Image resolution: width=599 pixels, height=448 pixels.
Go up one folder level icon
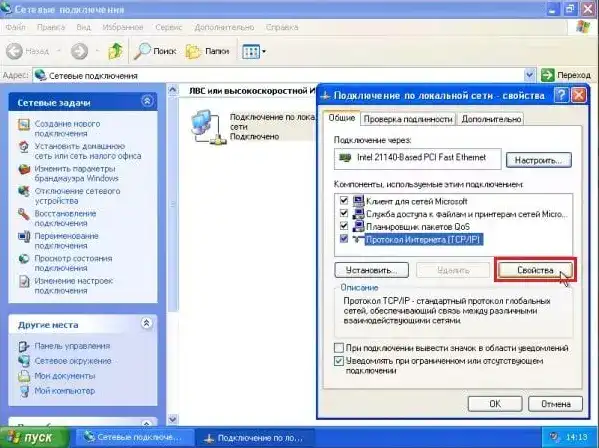115,51
